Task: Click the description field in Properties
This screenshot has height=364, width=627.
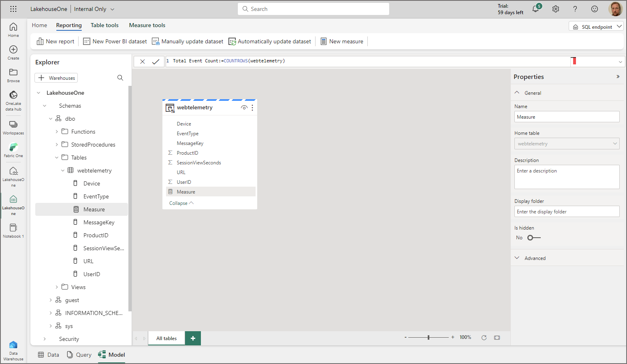Action: coord(567,177)
